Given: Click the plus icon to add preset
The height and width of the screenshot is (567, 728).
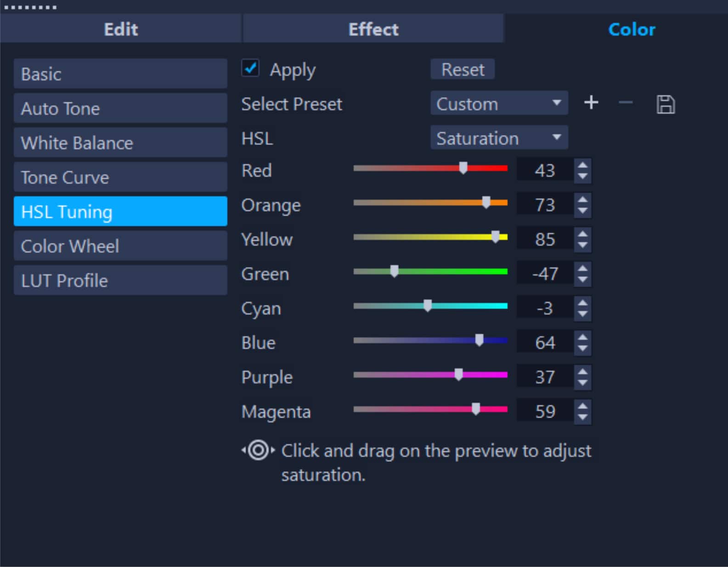Looking at the screenshot, I should click(591, 103).
